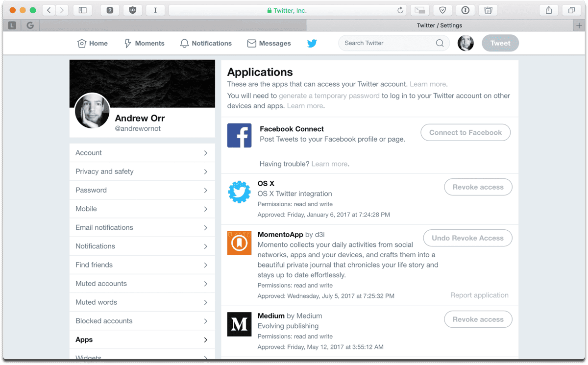Viewport: 588px width, 365px height.
Task: Reload the page with refresh icon
Action: pos(400,10)
